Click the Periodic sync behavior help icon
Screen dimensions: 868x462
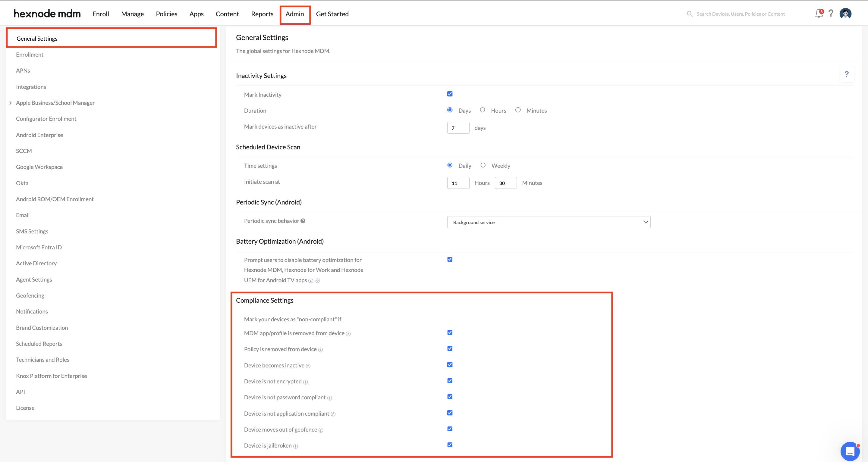(303, 221)
